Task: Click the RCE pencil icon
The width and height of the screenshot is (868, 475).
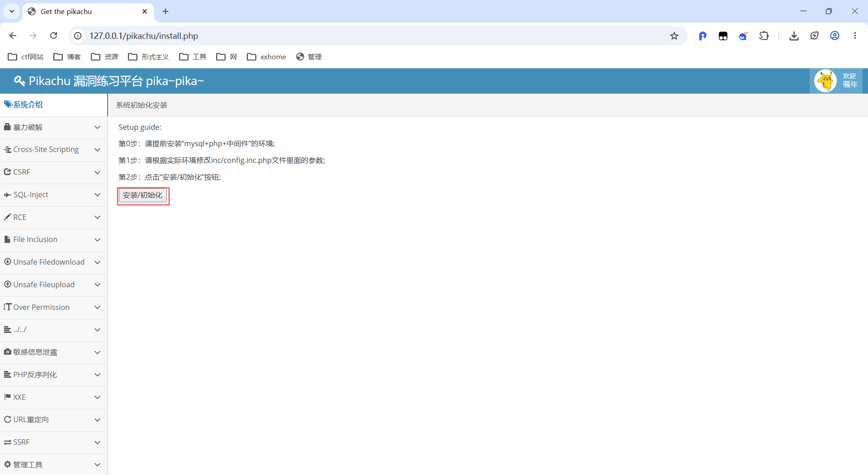Action: click(7, 217)
